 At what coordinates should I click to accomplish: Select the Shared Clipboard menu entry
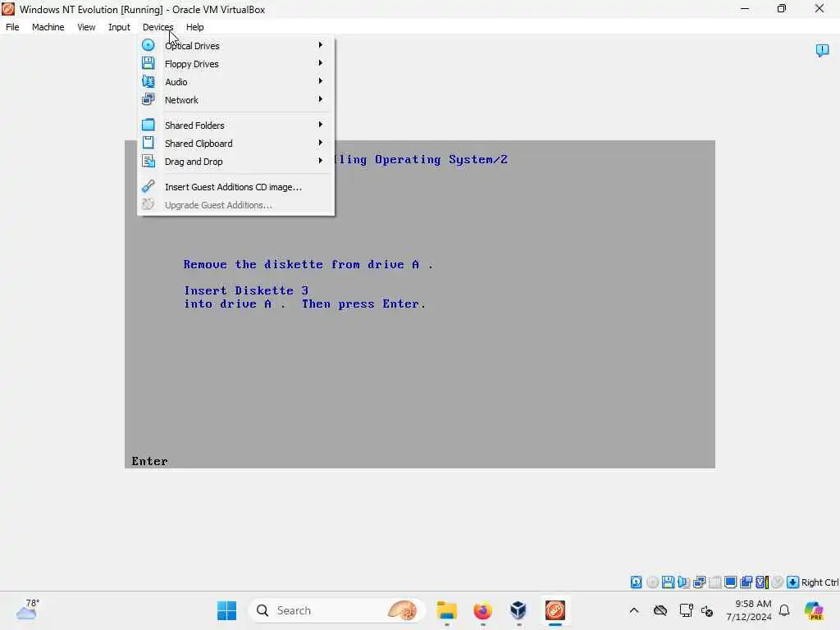[235, 143]
